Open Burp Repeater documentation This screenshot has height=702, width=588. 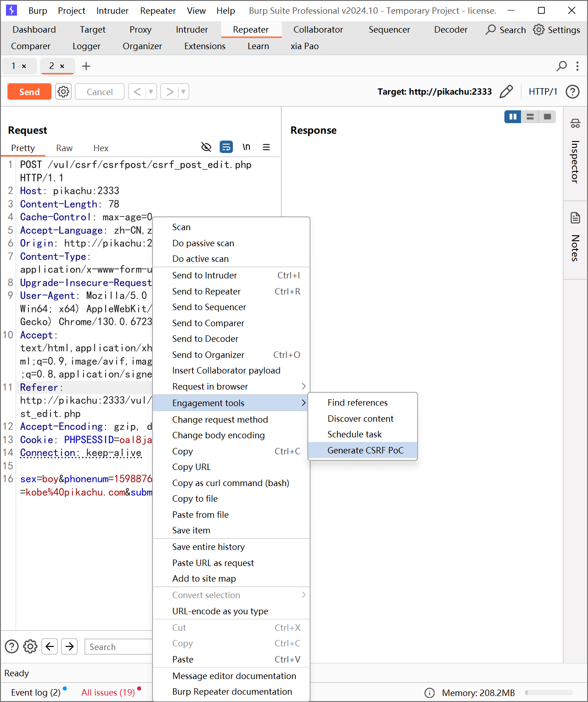point(231,691)
